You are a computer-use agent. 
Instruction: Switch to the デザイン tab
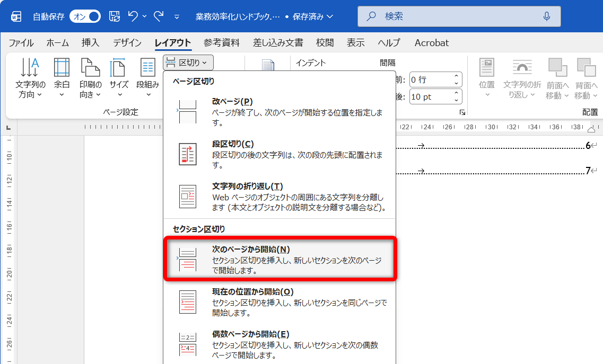pos(127,43)
